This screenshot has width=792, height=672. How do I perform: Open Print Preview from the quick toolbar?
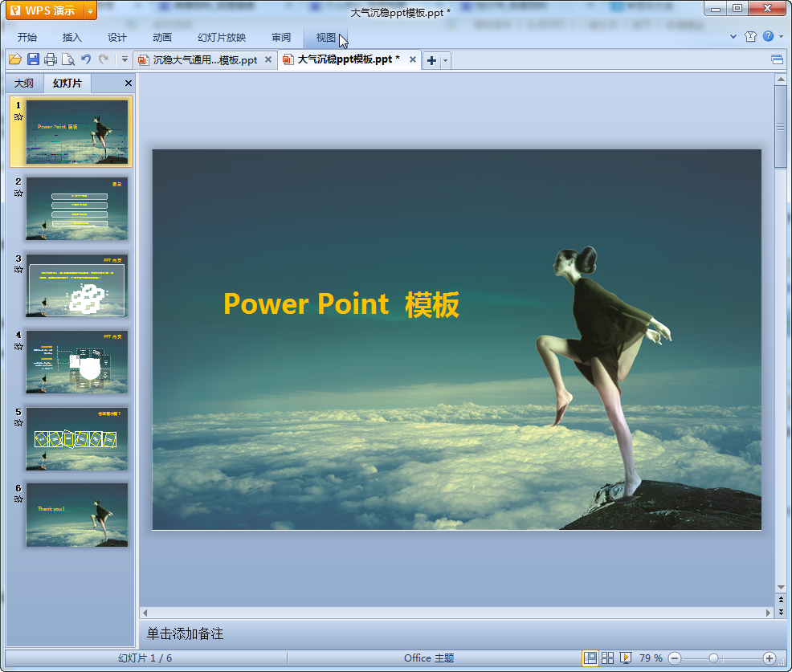point(68,59)
